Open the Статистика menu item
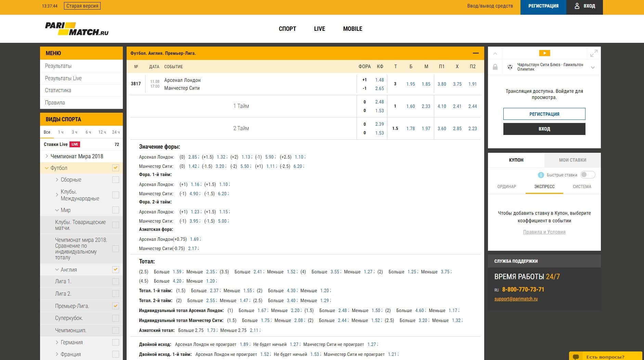The image size is (644, 360). (x=81, y=90)
